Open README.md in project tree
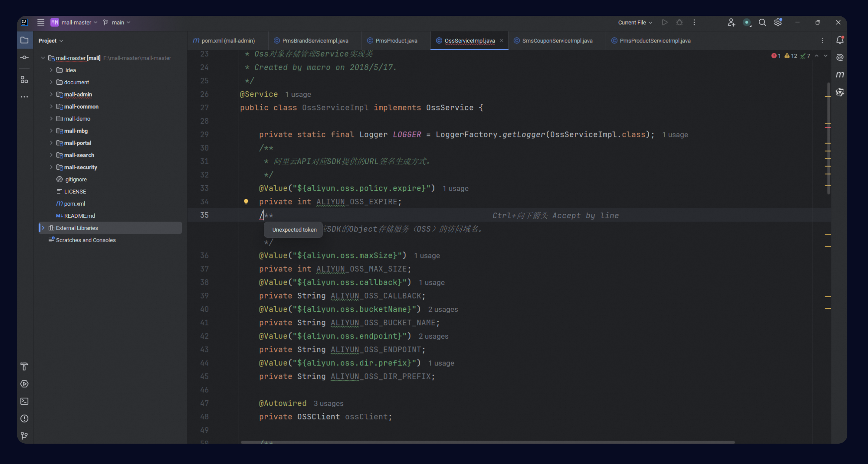 click(79, 216)
